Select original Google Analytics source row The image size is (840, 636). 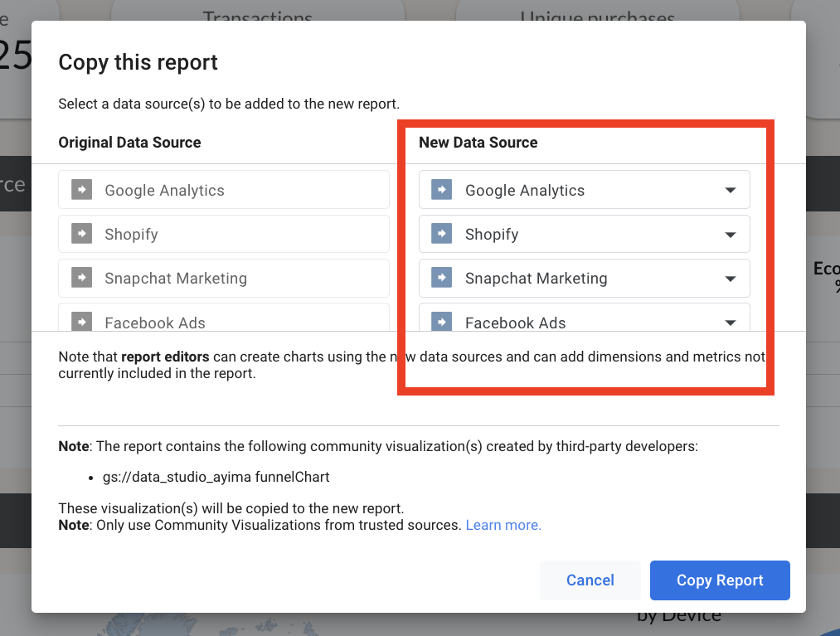224,190
